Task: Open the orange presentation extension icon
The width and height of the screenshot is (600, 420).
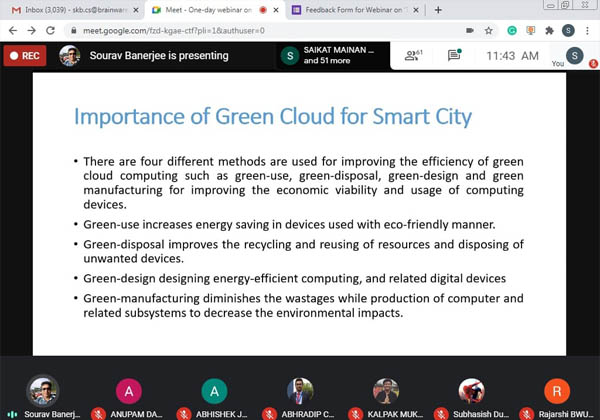Action: pyautogui.click(x=530, y=31)
